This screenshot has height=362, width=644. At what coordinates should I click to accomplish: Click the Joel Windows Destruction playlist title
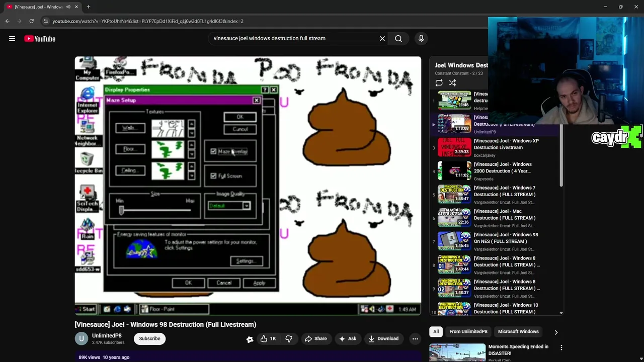[461, 65]
